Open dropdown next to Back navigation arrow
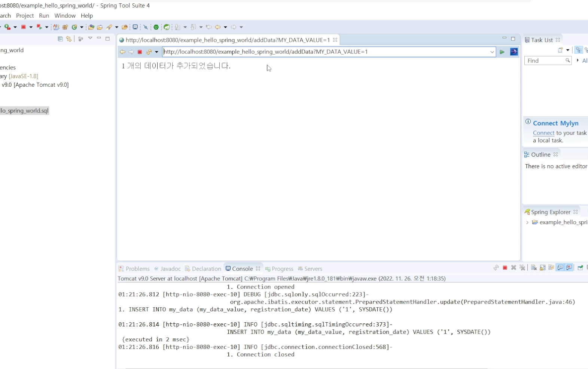 click(x=225, y=27)
